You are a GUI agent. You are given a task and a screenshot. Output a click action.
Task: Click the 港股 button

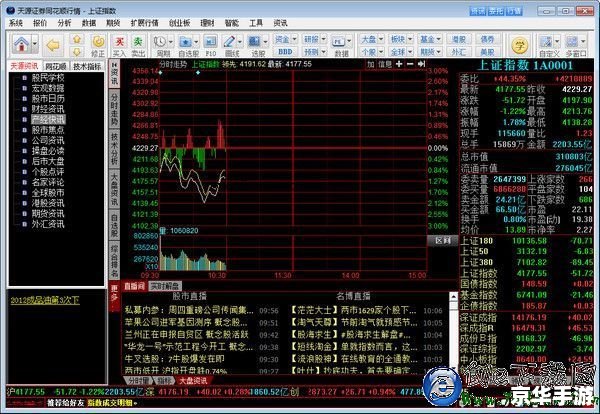point(459,39)
